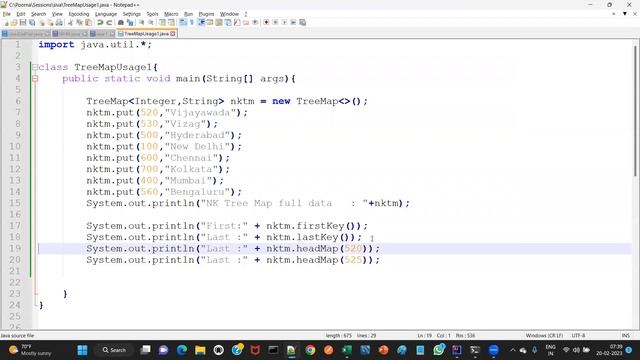Open the Edit menu
The height and width of the screenshot is (360, 640).
(x=21, y=14)
